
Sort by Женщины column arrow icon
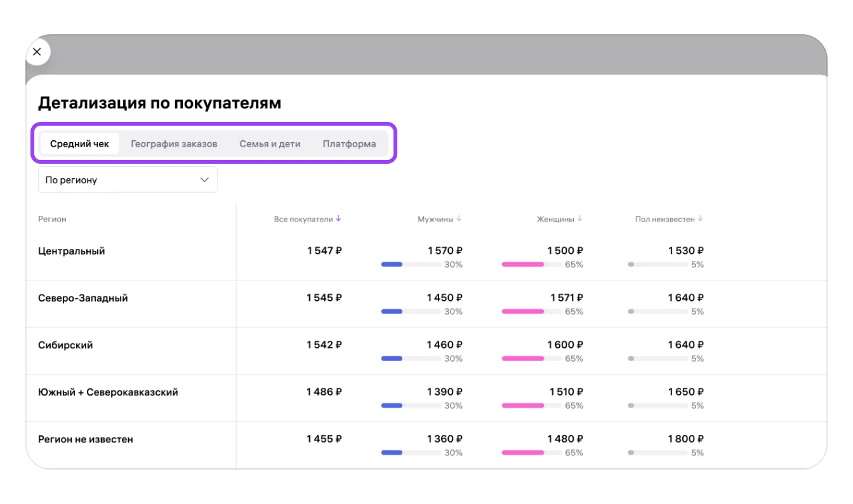pos(579,219)
